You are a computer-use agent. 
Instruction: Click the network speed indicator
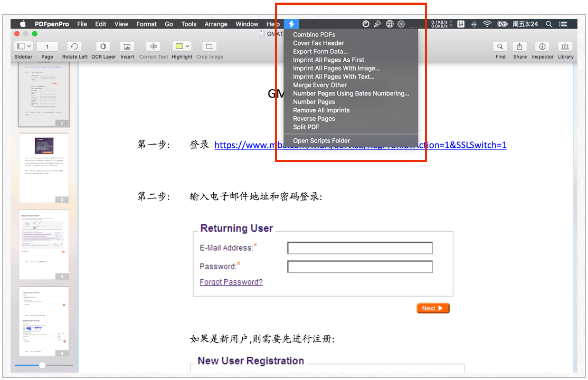click(442, 24)
